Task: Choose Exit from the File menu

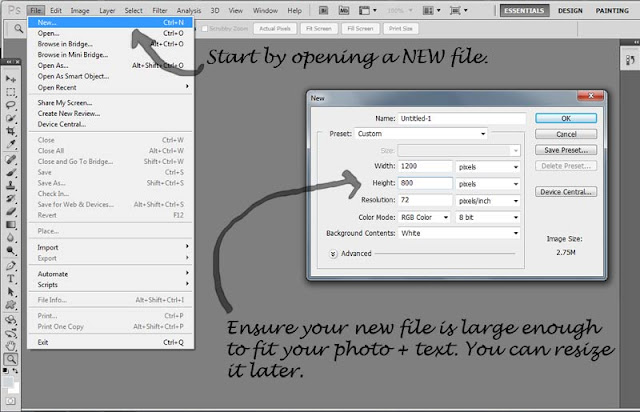Action: click(110, 342)
